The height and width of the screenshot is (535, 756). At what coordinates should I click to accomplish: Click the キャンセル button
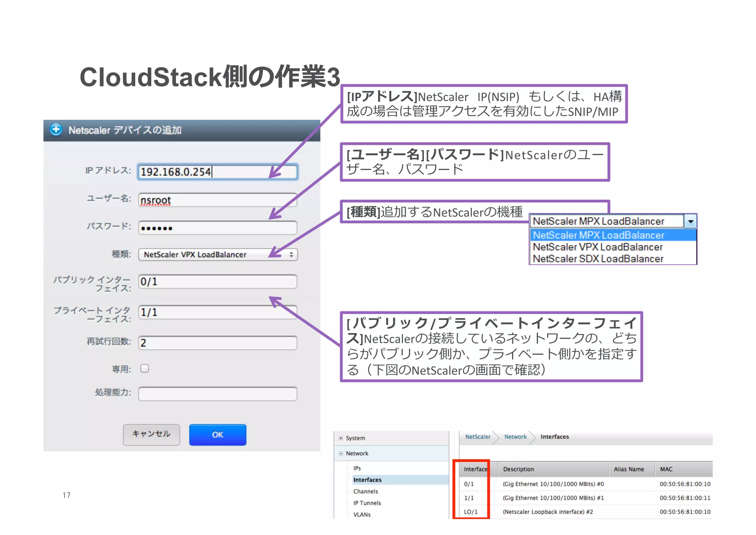(x=151, y=434)
